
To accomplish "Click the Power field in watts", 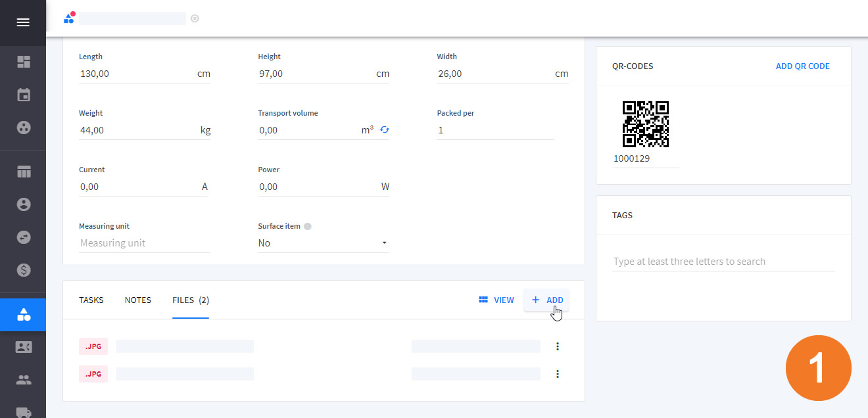I will coord(324,187).
